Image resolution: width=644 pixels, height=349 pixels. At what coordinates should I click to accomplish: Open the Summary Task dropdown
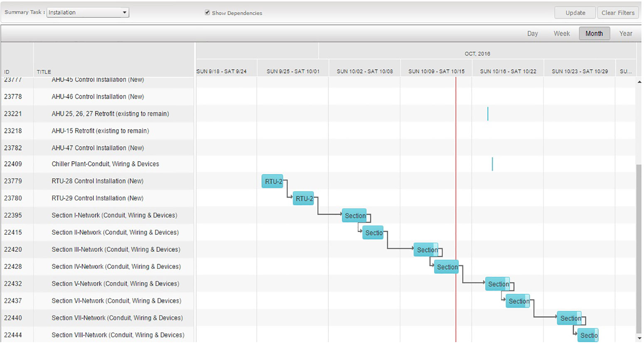coord(88,12)
